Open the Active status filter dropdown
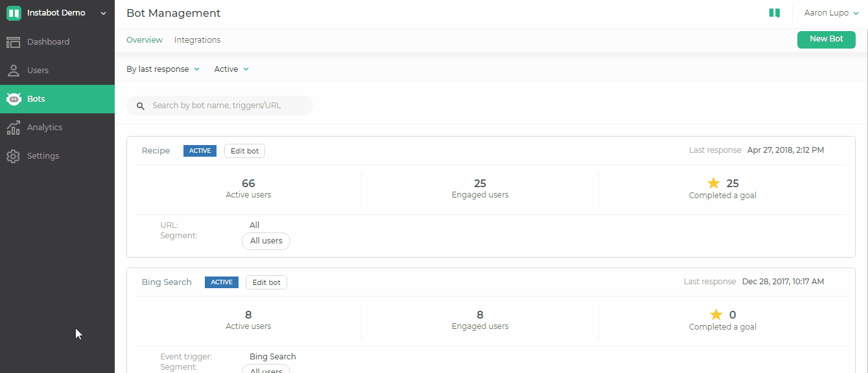 click(x=231, y=69)
